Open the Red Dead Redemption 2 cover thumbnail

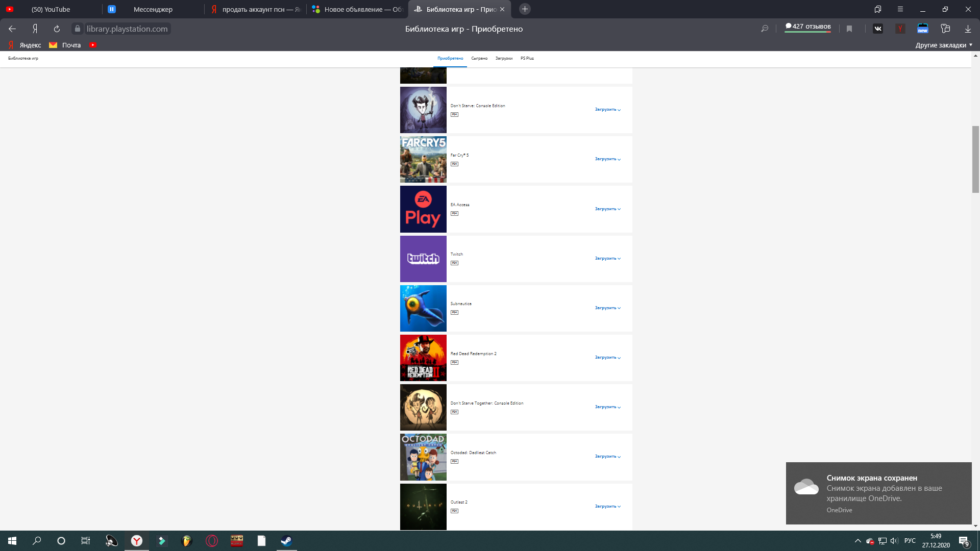click(x=423, y=358)
